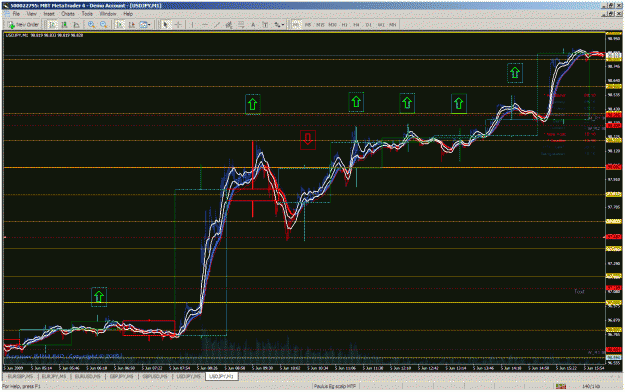Click the connection status bars indicator

561,386
